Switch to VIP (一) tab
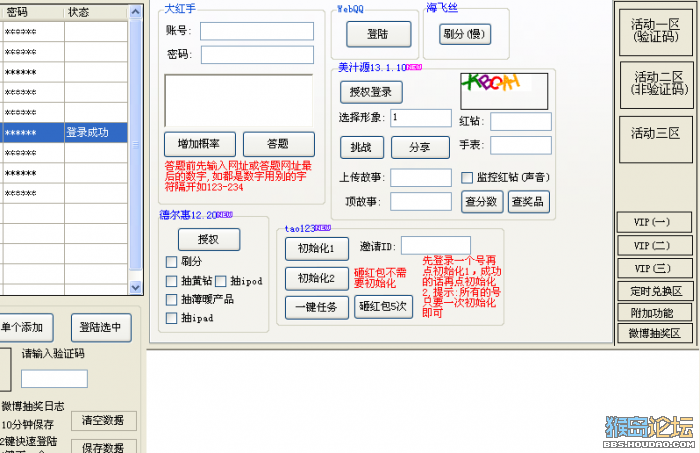Image resolution: width=700 pixels, height=453 pixels. [x=654, y=222]
